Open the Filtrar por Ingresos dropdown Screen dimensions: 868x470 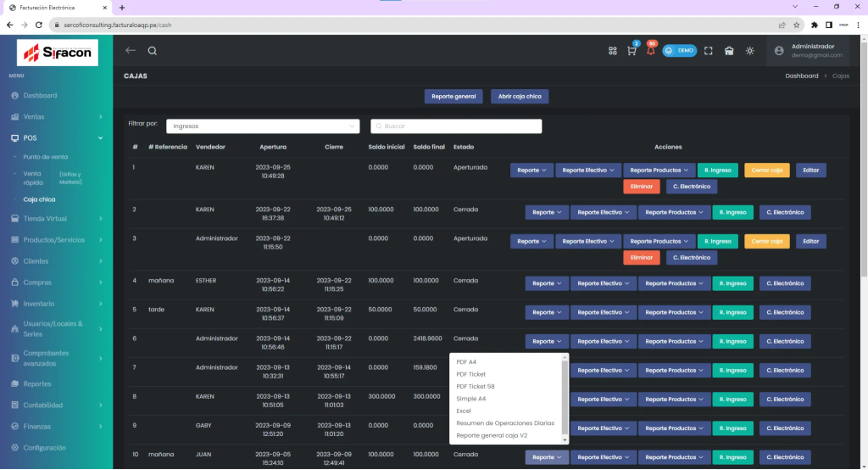[x=263, y=126]
